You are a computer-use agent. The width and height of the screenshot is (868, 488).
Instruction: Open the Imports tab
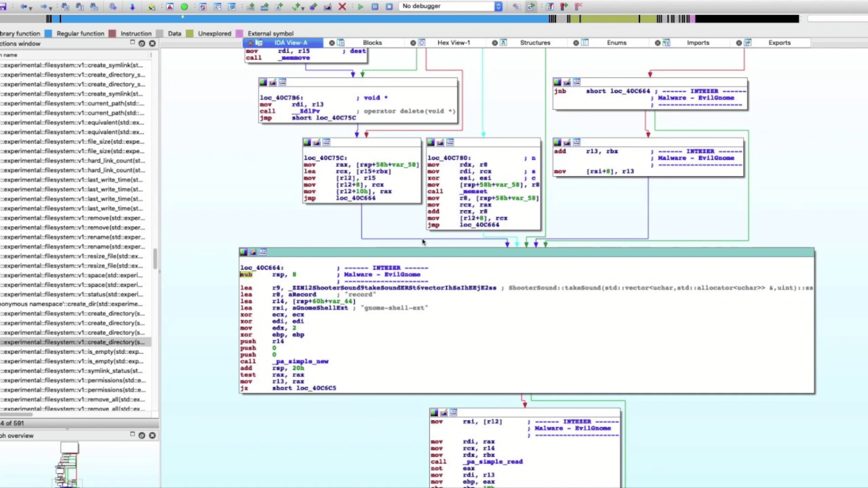click(x=698, y=43)
